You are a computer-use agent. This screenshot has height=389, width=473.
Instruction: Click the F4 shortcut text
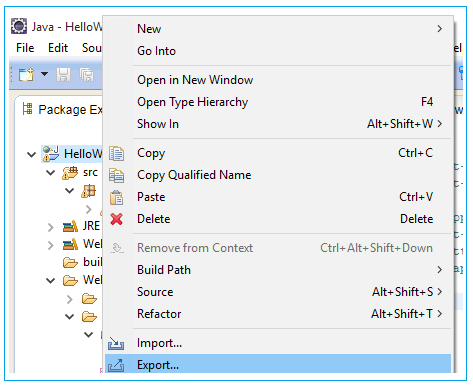click(427, 102)
